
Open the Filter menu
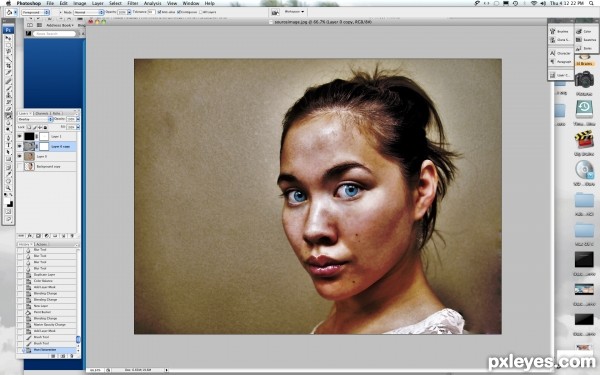click(x=132, y=3)
